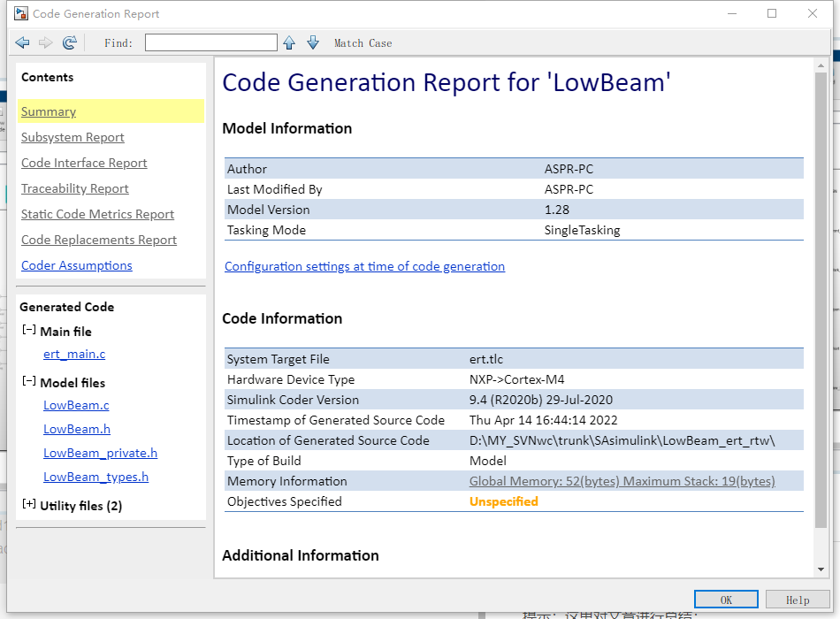Click the find previous up arrow

[289, 42]
